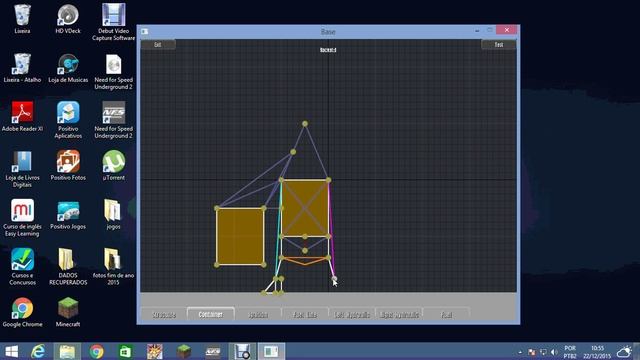Open the Lixeira recycle bin icon
Screen dimensions: 640x360
click(22, 19)
